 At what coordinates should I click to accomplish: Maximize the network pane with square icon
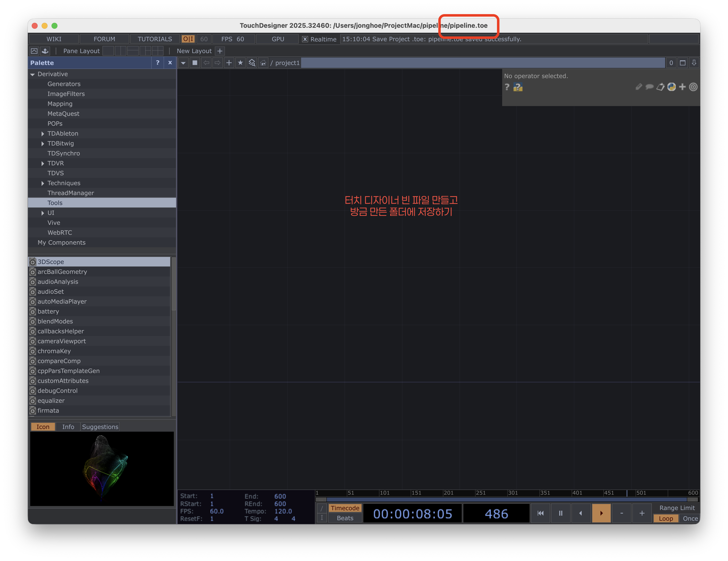[x=682, y=63]
